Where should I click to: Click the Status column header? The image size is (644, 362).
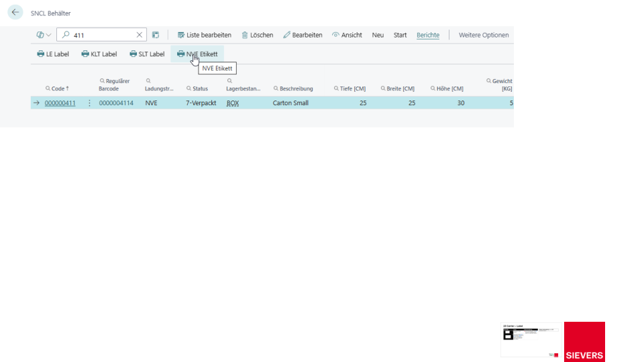tap(197, 88)
